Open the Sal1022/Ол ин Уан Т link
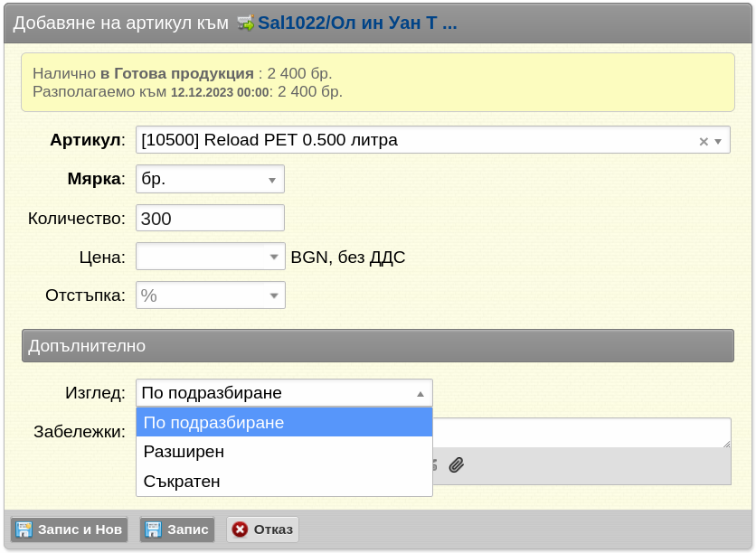 point(357,23)
